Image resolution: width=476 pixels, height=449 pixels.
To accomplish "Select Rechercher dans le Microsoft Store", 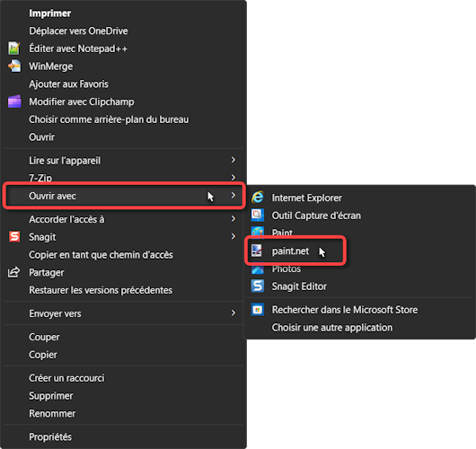I will coord(360,310).
